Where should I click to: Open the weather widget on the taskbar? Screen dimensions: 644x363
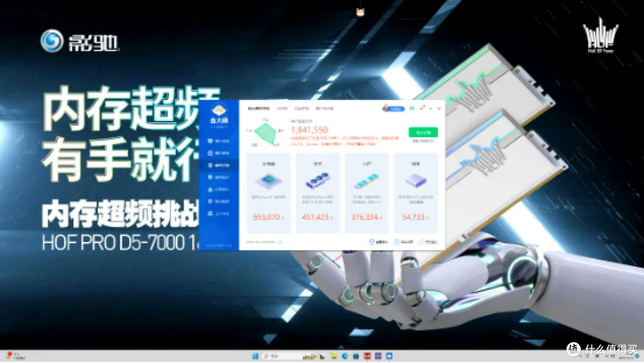click(x=16, y=356)
